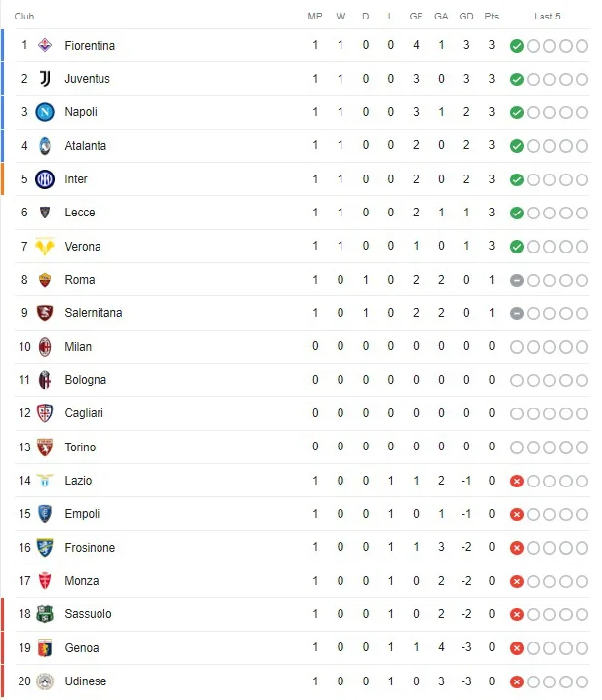Click the Inter club badge

[x=45, y=179]
